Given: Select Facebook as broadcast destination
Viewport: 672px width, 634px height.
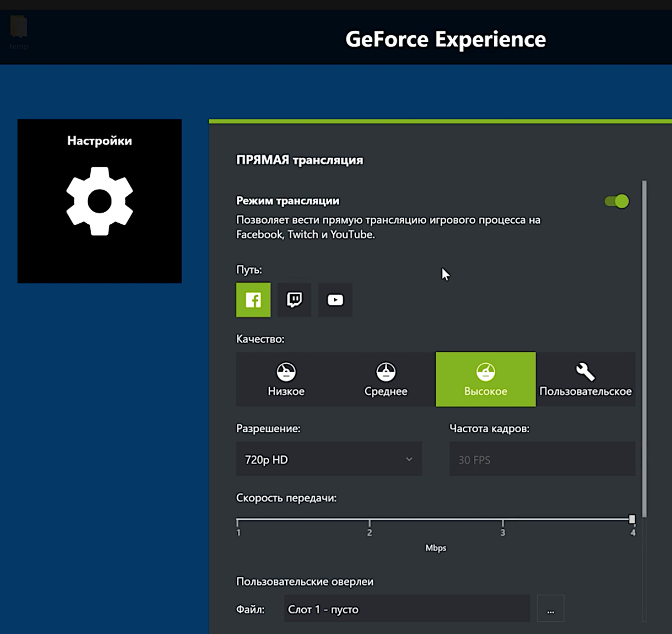Looking at the screenshot, I should click(x=253, y=300).
